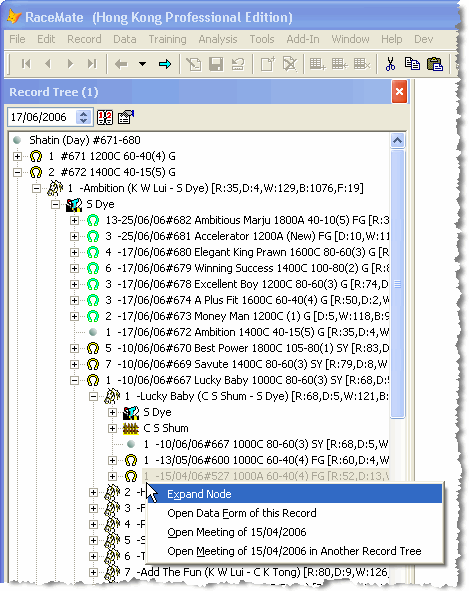Image resolution: width=469 pixels, height=591 pixels.
Task: Open the Analysis menu
Action: pyautogui.click(x=218, y=39)
